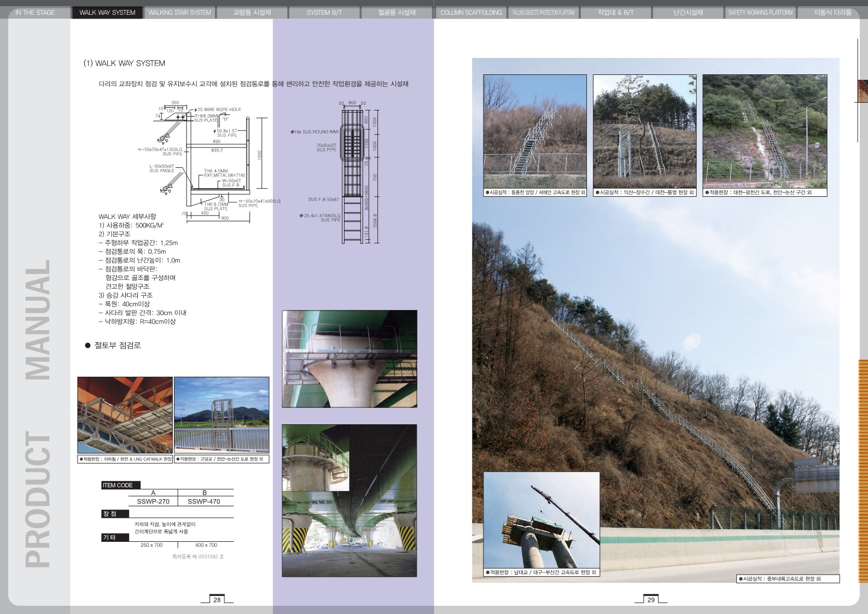Click the patent number 제-0031092 text
This screenshot has height=614, width=868.
click(x=198, y=557)
